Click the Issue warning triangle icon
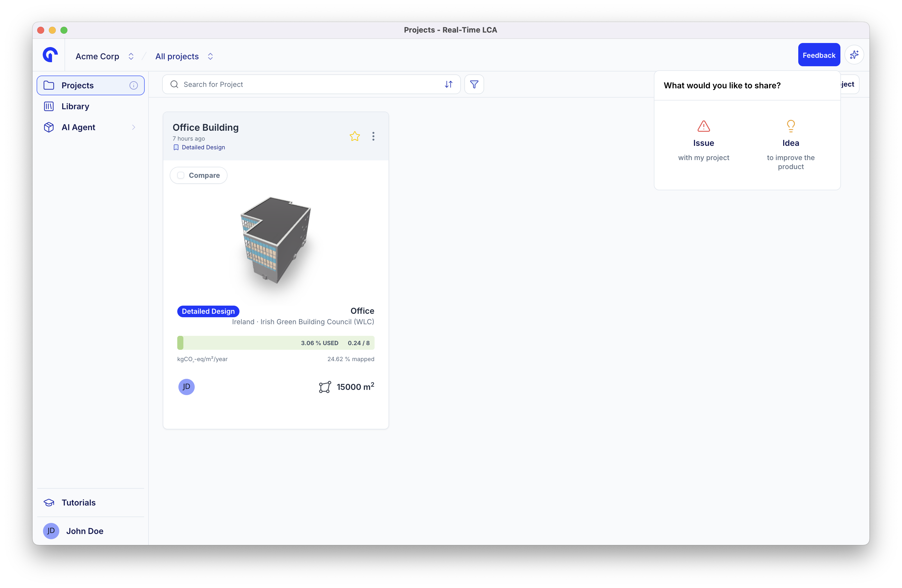The image size is (902, 588). [x=704, y=126]
